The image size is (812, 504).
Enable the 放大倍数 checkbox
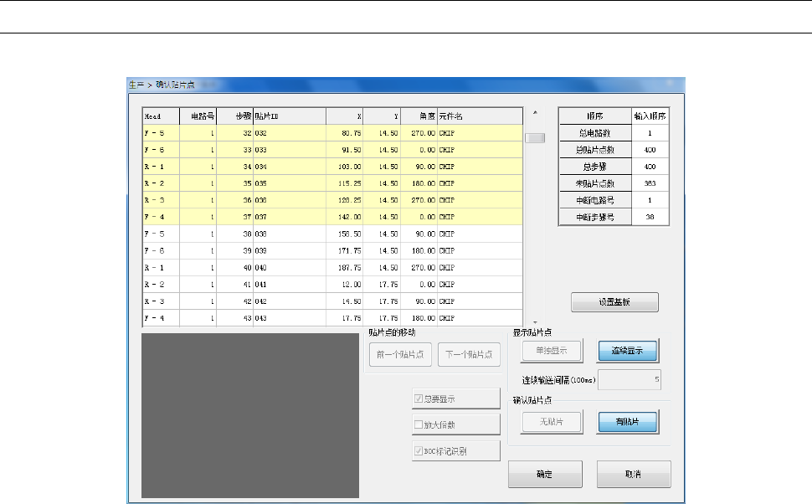point(419,424)
